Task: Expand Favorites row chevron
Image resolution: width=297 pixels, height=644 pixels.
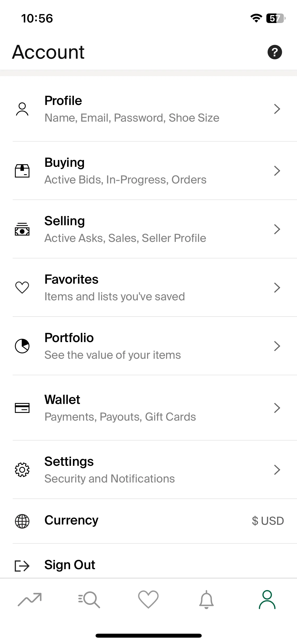Action: click(277, 287)
